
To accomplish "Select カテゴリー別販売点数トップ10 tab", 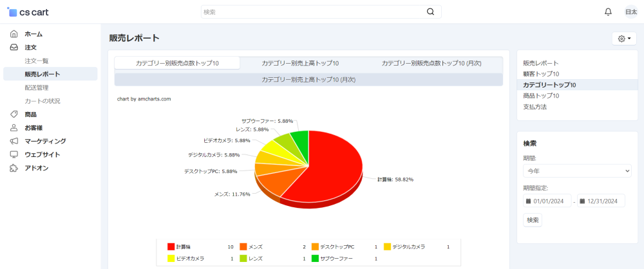I will pos(177,63).
